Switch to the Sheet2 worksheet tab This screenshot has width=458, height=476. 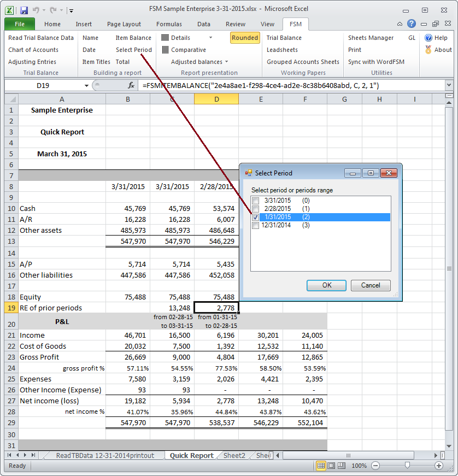pos(234,455)
